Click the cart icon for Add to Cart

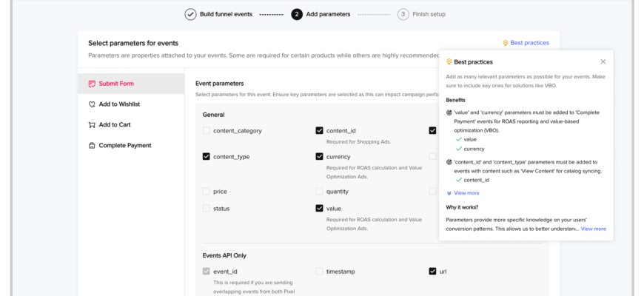(x=92, y=125)
